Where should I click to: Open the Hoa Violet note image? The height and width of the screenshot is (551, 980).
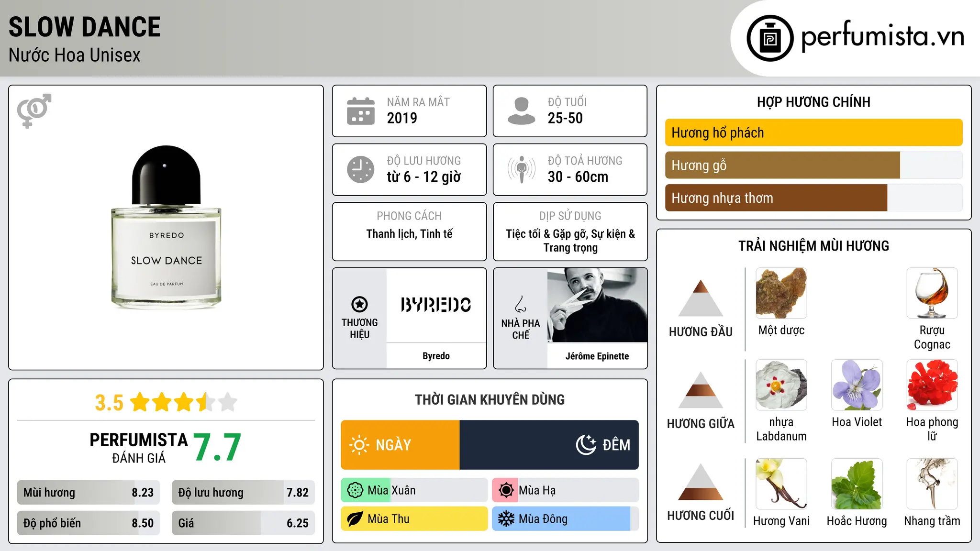pos(857,385)
